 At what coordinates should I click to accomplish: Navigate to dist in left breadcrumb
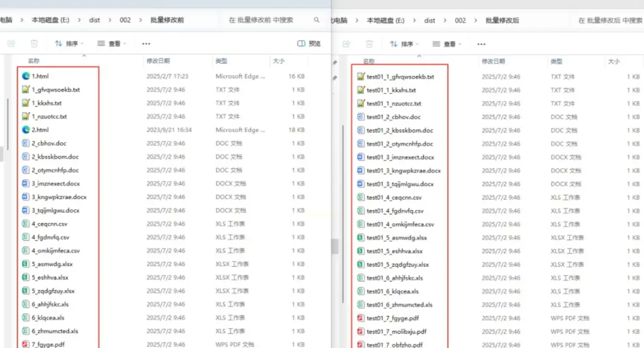point(94,20)
